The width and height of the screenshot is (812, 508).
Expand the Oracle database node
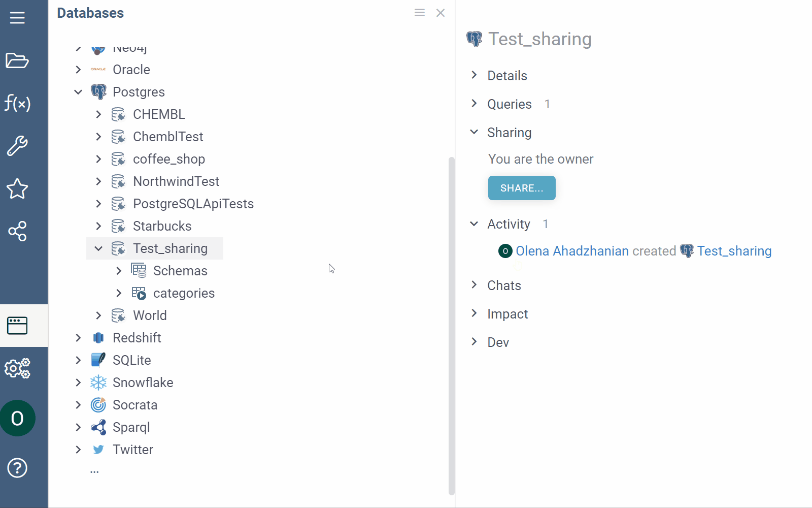pos(78,70)
